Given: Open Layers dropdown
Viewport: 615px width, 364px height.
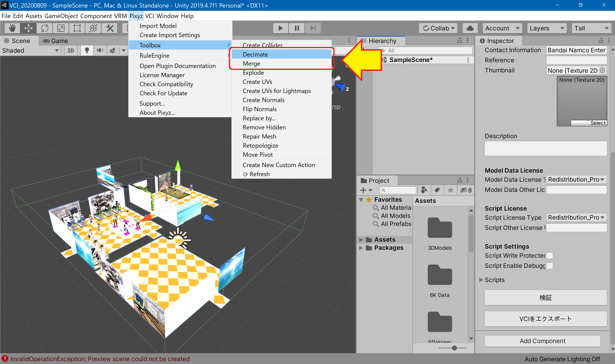Looking at the screenshot, I should click(x=547, y=28).
